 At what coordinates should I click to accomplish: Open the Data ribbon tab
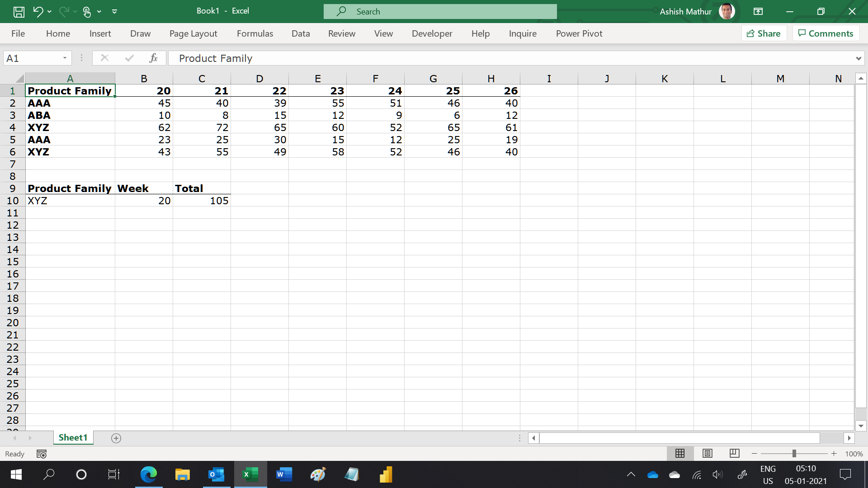coord(301,33)
